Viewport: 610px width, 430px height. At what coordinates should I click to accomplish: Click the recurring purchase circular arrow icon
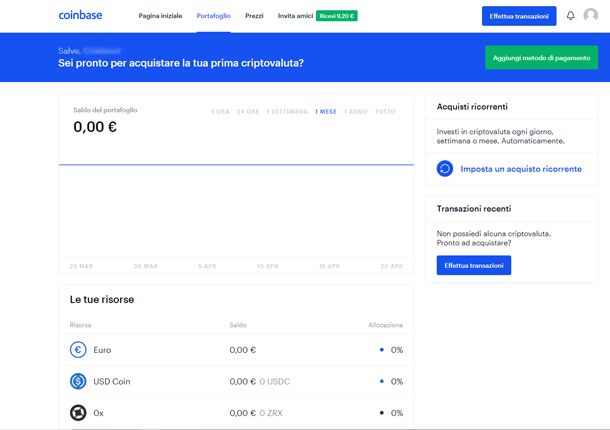pyautogui.click(x=445, y=169)
